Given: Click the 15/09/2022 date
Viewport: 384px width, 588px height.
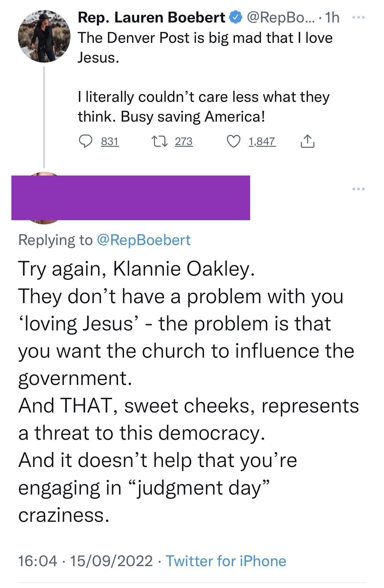Looking at the screenshot, I should (111, 561).
